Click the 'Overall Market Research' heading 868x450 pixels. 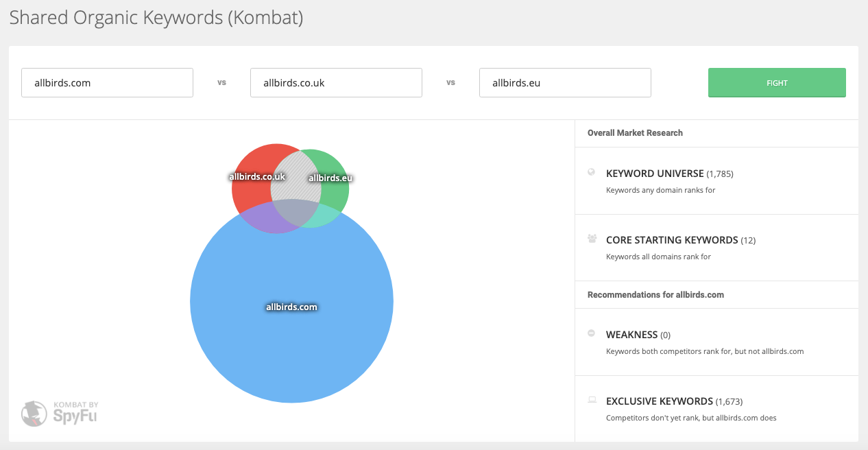pyautogui.click(x=635, y=133)
